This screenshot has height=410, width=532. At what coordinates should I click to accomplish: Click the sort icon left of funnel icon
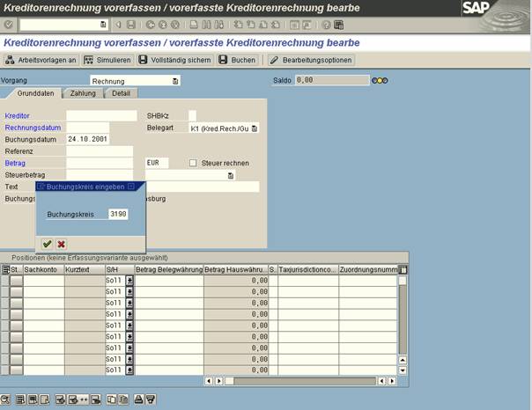click(138, 399)
